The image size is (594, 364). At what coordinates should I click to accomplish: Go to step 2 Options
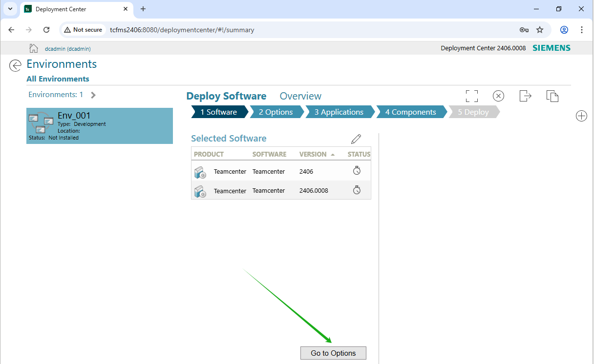pyautogui.click(x=277, y=112)
